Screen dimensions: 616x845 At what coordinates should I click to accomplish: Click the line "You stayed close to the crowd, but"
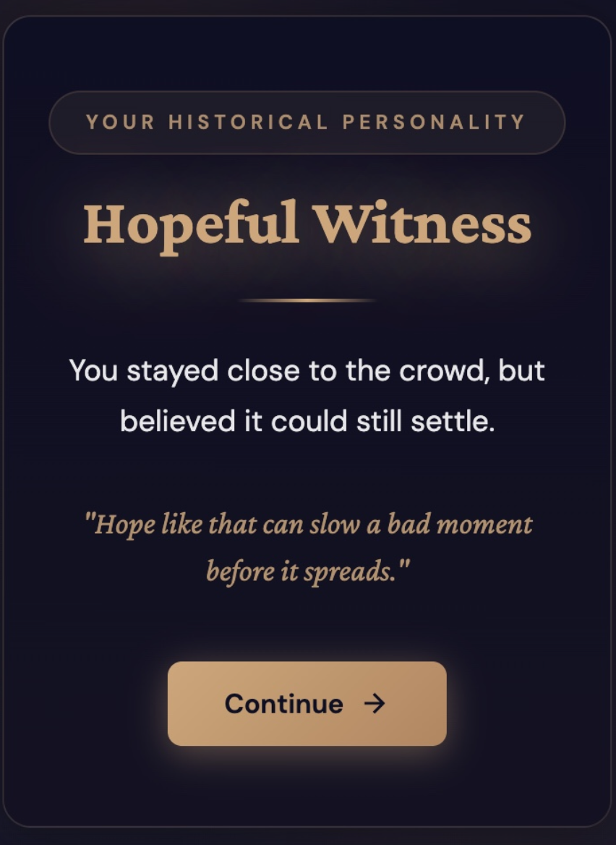point(307,371)
